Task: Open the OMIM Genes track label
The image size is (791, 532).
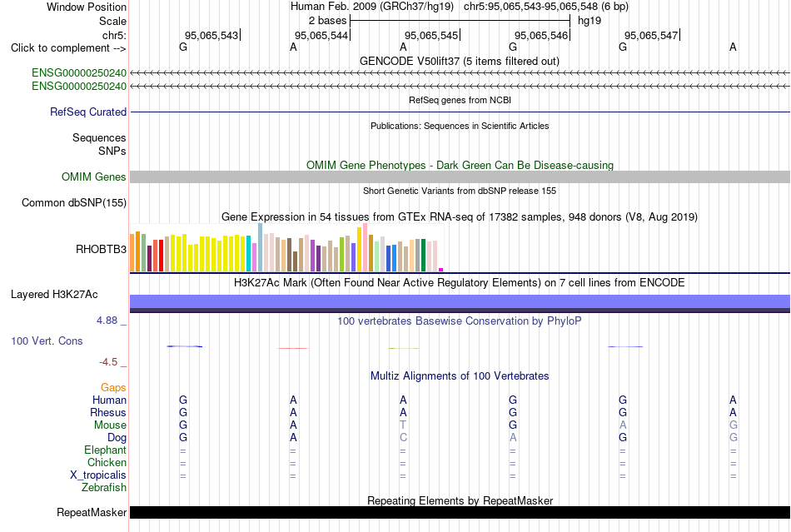Action: point(93,177)
